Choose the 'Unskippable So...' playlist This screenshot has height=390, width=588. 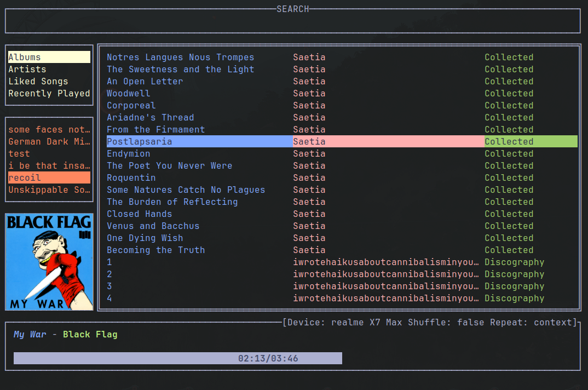(x=49, y=190)
